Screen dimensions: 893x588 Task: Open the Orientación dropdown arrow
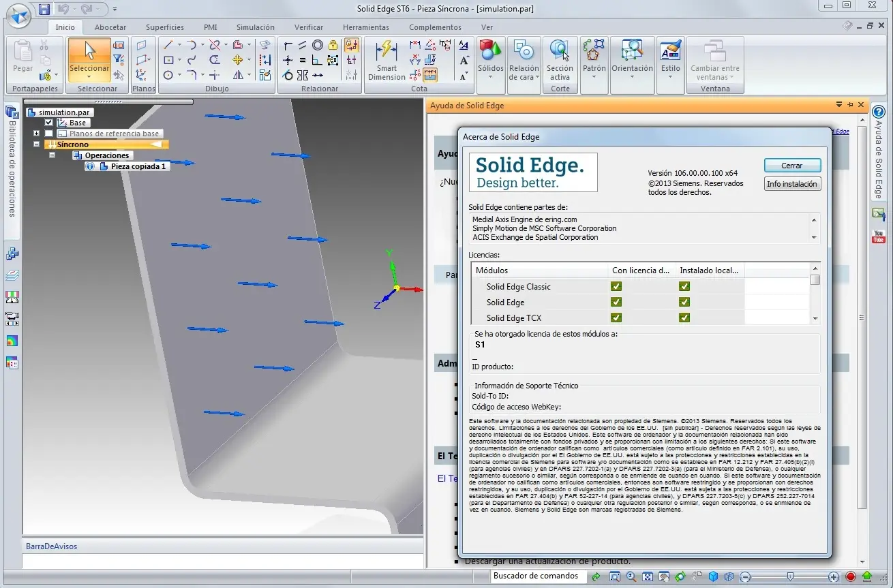click(632, 76)
